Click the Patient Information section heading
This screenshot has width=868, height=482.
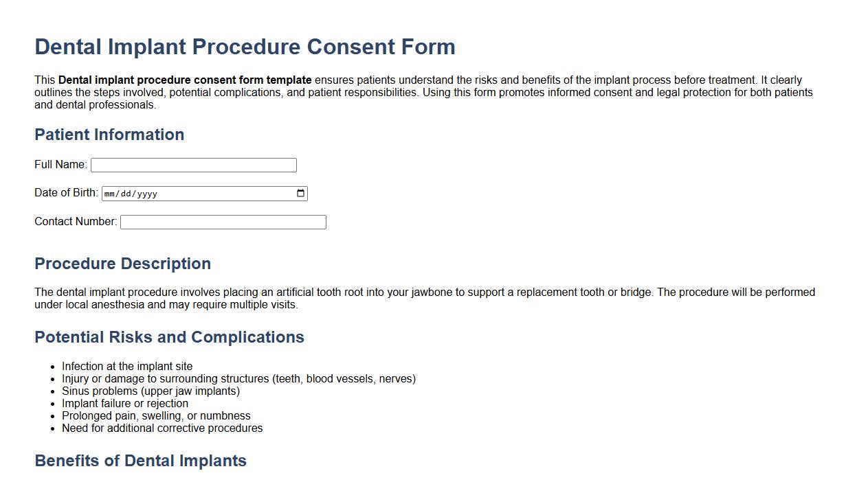109,135
